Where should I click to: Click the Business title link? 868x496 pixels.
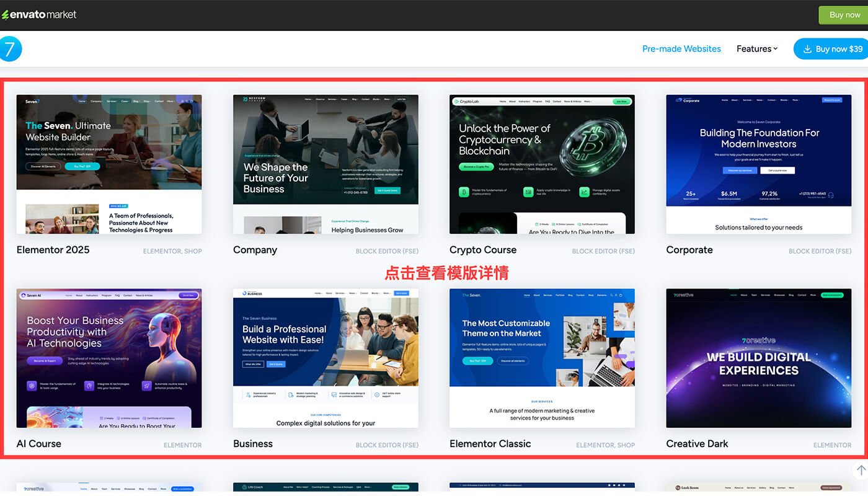(x=253, y=444)
